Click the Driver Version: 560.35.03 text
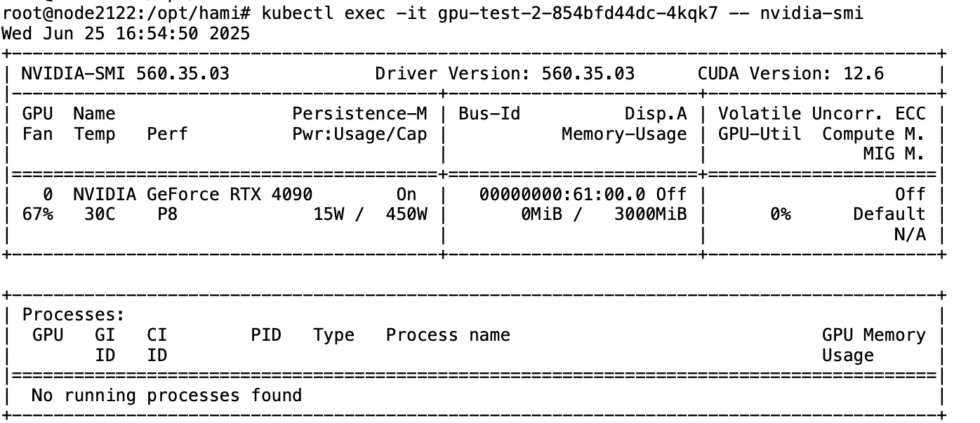The height and width of the screenshot is (423, 980). [x=505, y=74]
